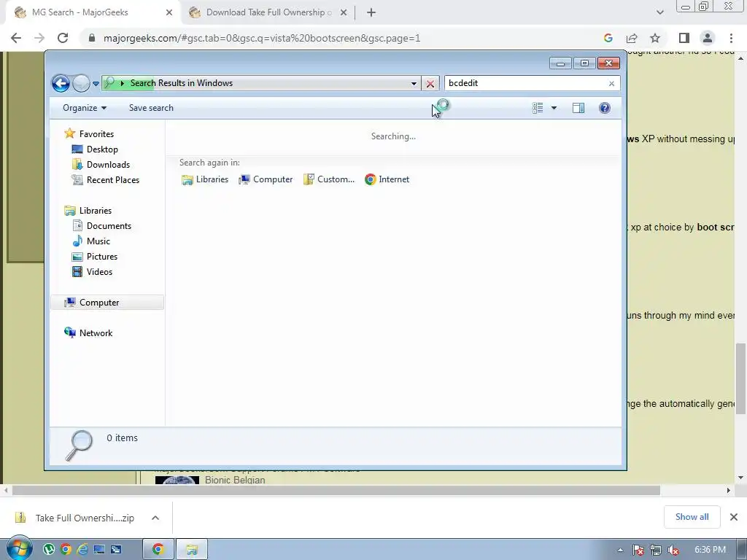Click the 6:36 PM taskbar clock

[710, 550]
